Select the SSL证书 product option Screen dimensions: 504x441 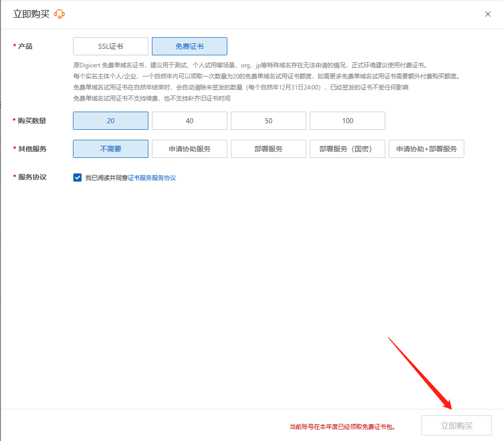(x=111, y=46)
